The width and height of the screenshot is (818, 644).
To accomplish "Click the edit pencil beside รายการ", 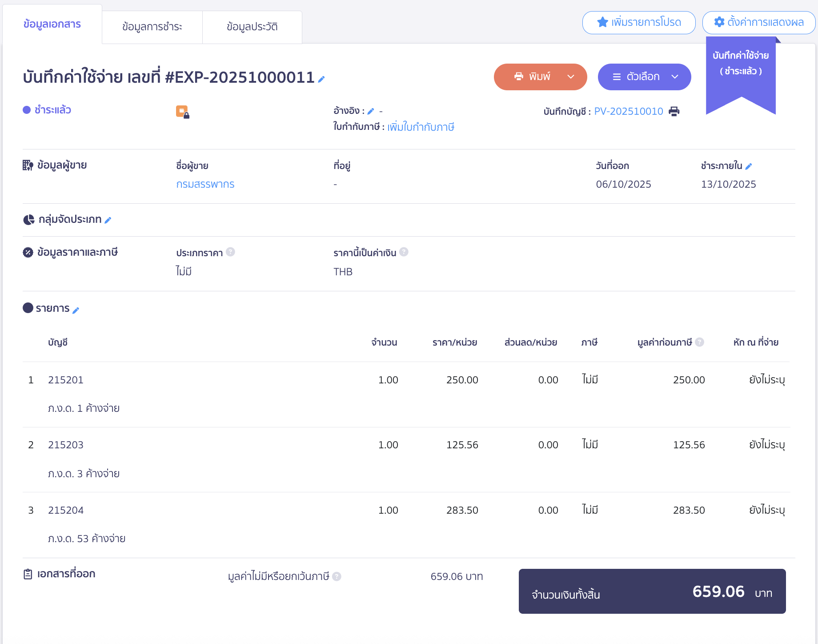I will 76,310.
